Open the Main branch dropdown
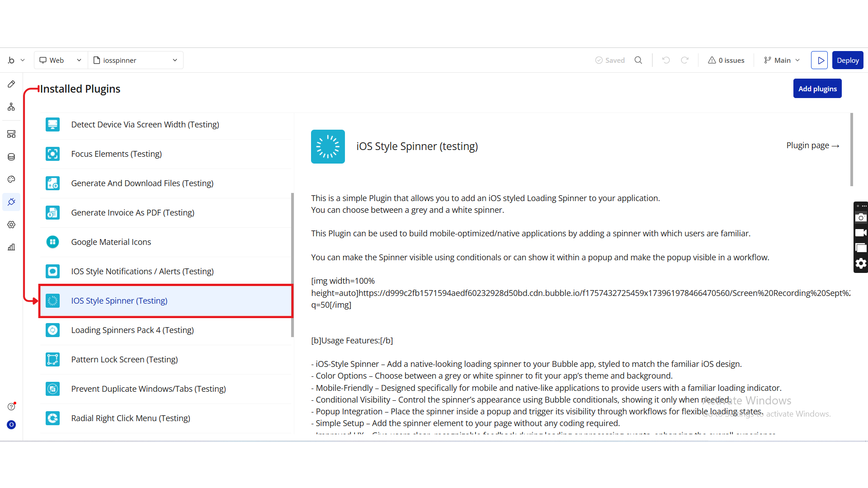The width and height of the screenshot is (868, 488). point(782,60)
